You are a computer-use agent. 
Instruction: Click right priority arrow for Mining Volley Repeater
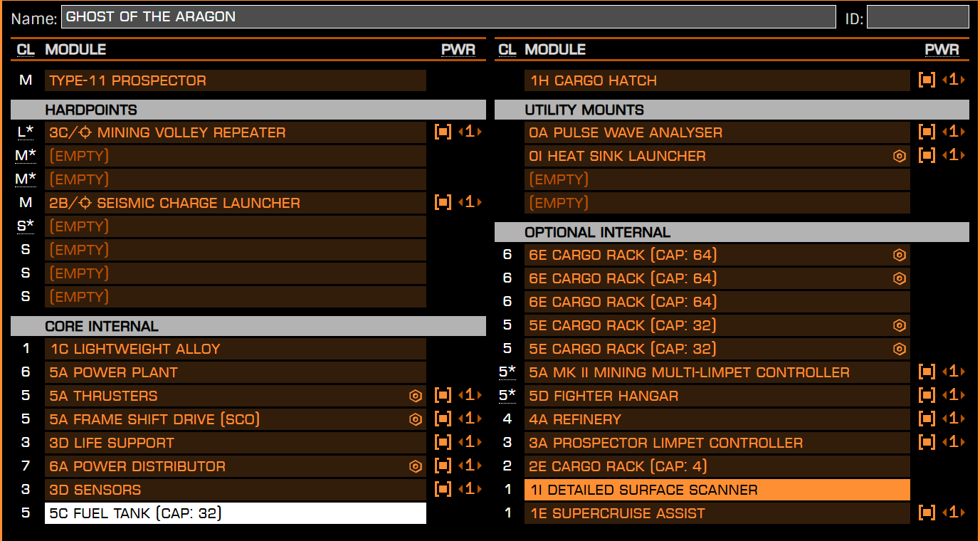(480, 132)
